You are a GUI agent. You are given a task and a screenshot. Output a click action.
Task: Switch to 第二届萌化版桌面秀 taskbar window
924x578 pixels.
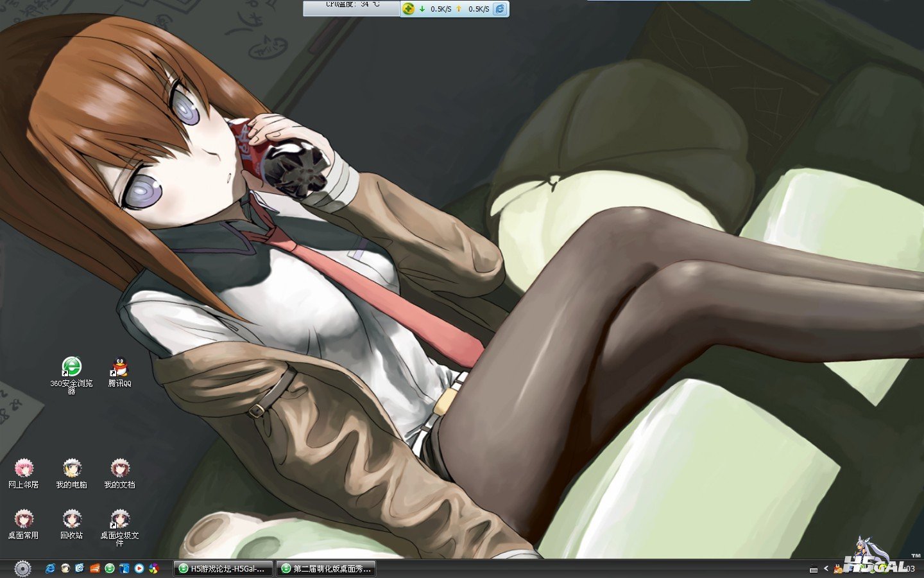pos(325,568)
